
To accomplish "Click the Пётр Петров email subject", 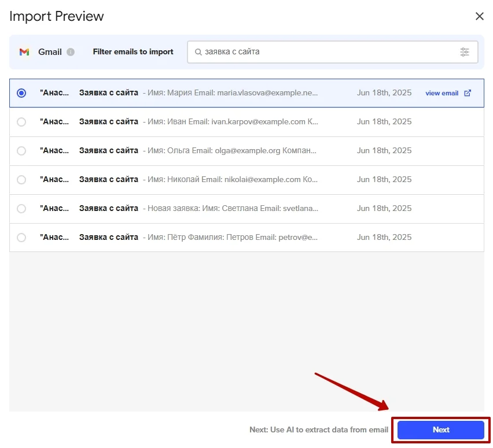I will pyautogui.click(x=109, y=238).
